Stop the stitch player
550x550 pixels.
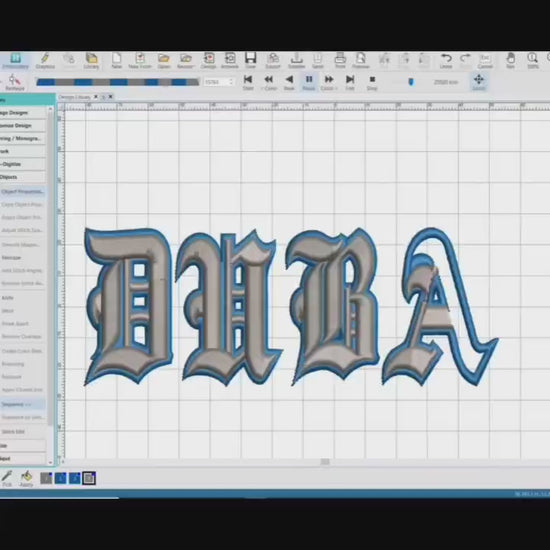point(372,82)
